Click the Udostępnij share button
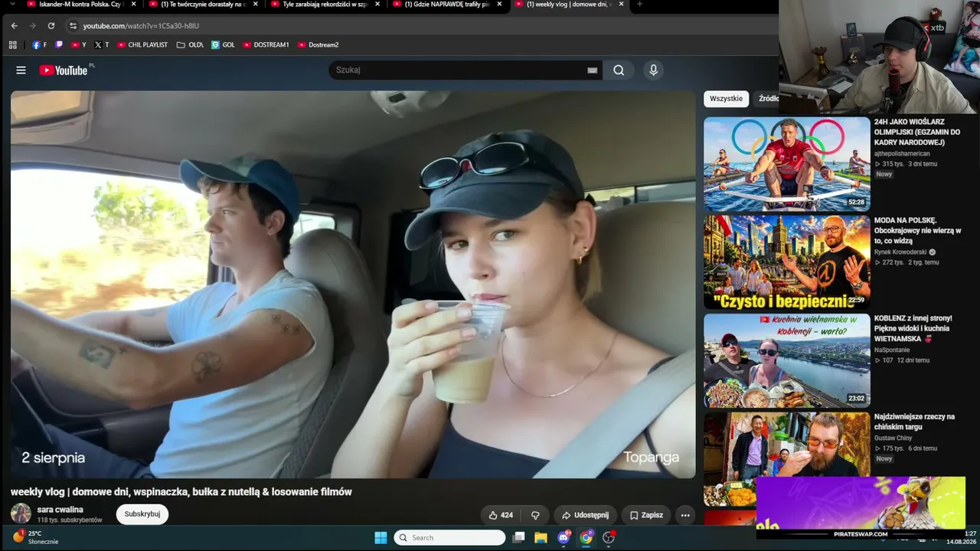The width and height of the screenshot is (980, 551). [x=585, y=515]
